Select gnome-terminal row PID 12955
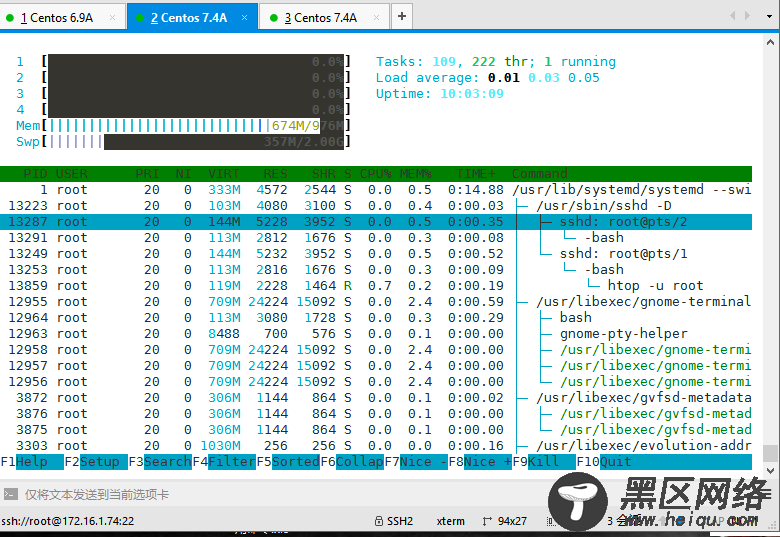Viewport: 780px width, 537px height. tap(376, 302)
